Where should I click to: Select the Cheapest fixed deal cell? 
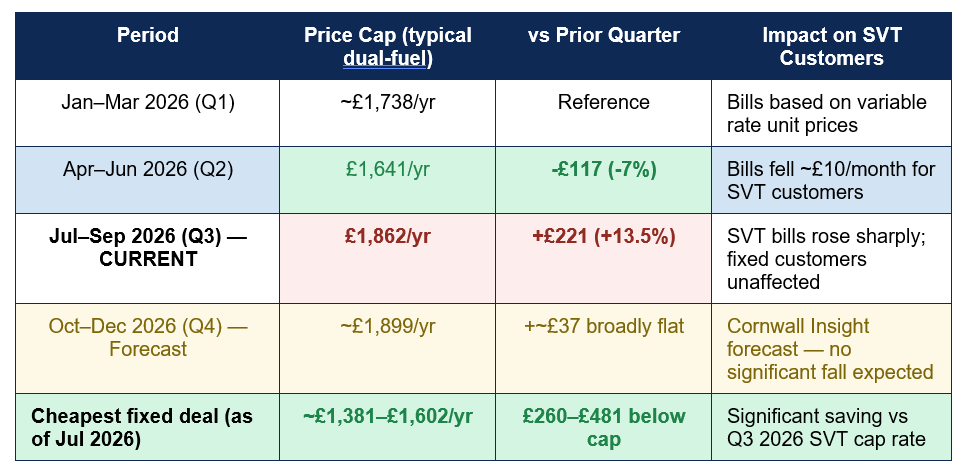(x=148, y=427)
